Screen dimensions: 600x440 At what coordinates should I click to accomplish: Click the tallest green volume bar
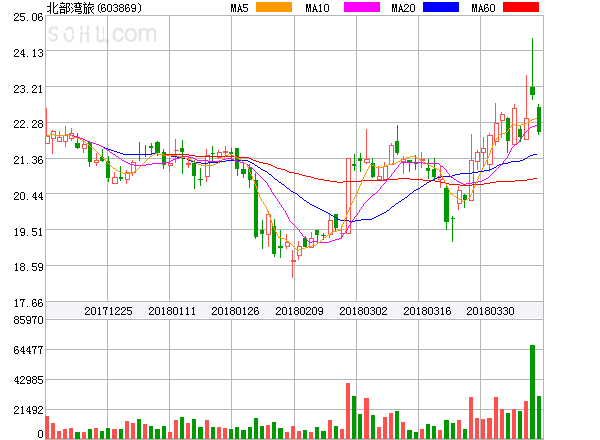(532, 392)
